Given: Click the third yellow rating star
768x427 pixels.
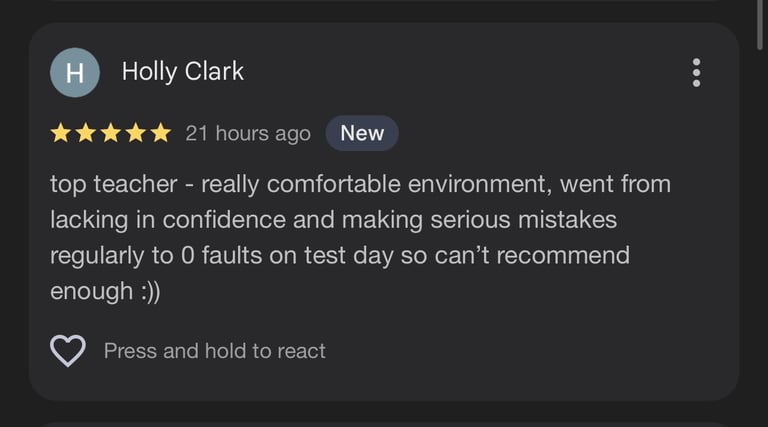Looking at the screenshot, I should [x=111, y=133].
